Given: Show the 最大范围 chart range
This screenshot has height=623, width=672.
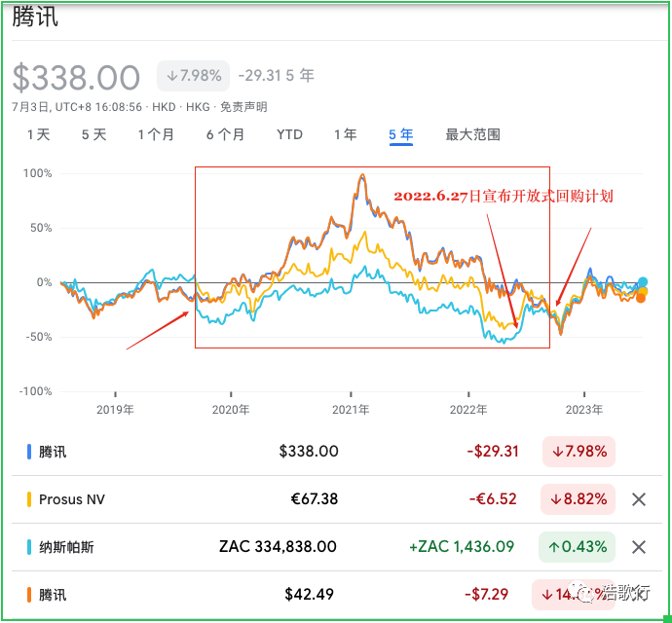Looking at the screenshot, I should (473, 135).
